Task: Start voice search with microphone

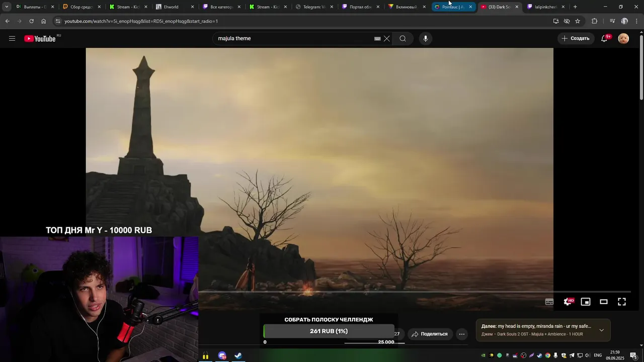Action: click(x=426, y=39)
